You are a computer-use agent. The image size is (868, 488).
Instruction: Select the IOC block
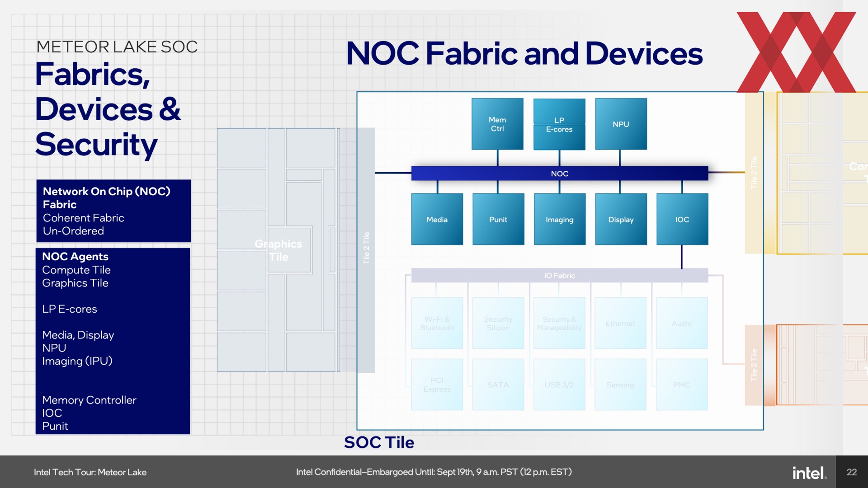[682, 219]
